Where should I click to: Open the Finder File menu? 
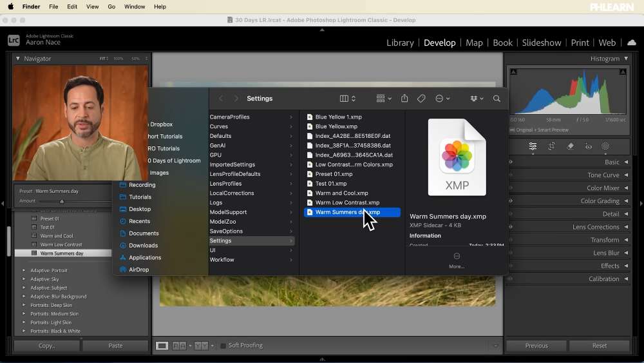coord(53,6)
